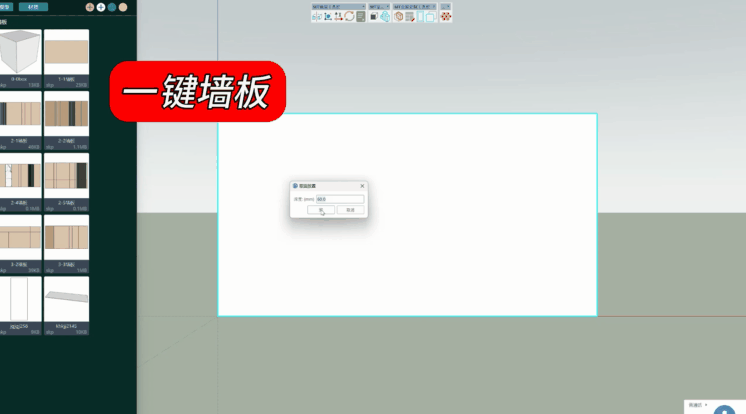This screenshot has height=414, width=746.
Task: Switch to the highlighted 材质 tab
Action: pos(33,6)
